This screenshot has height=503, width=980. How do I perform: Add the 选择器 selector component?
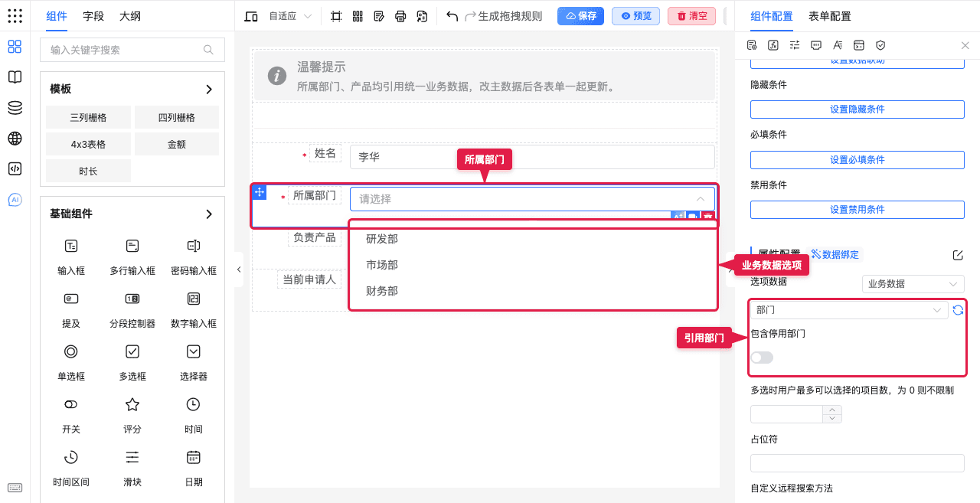194,362
